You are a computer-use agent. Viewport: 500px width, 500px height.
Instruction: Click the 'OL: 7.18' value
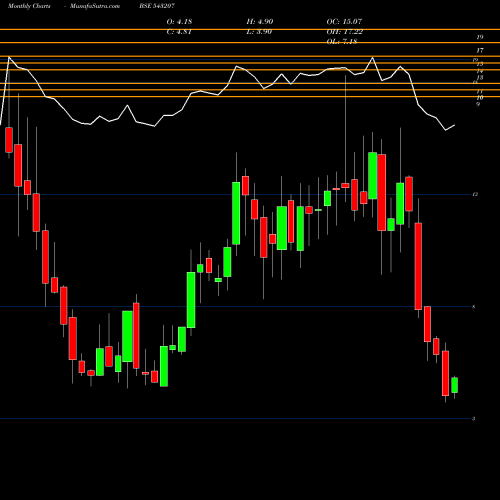342,42
